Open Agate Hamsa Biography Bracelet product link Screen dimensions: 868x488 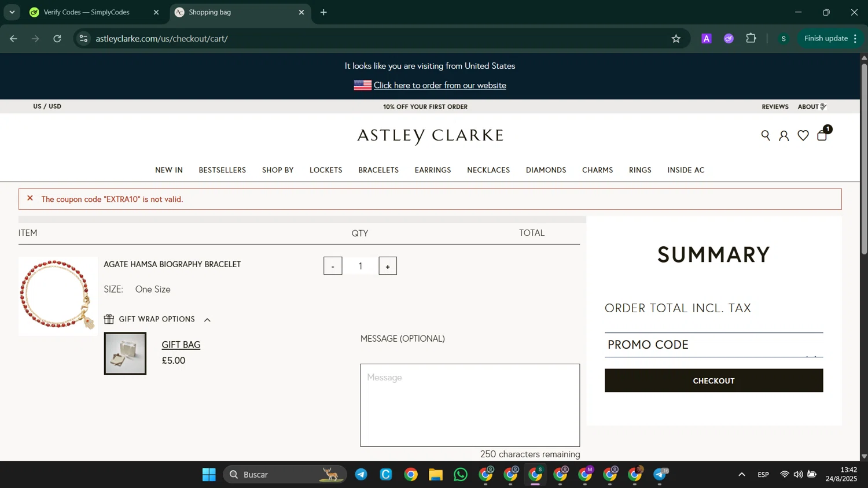172,264
